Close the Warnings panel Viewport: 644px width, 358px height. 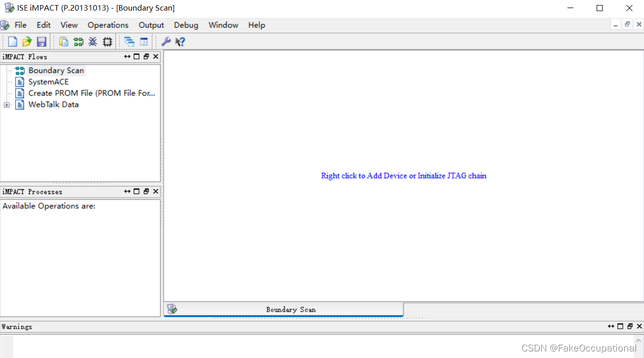(639, 326)
